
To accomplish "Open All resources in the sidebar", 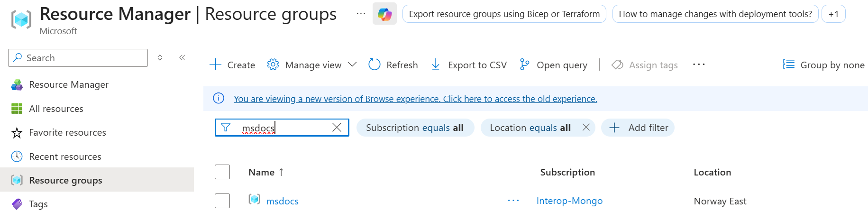I will (56, 109).
